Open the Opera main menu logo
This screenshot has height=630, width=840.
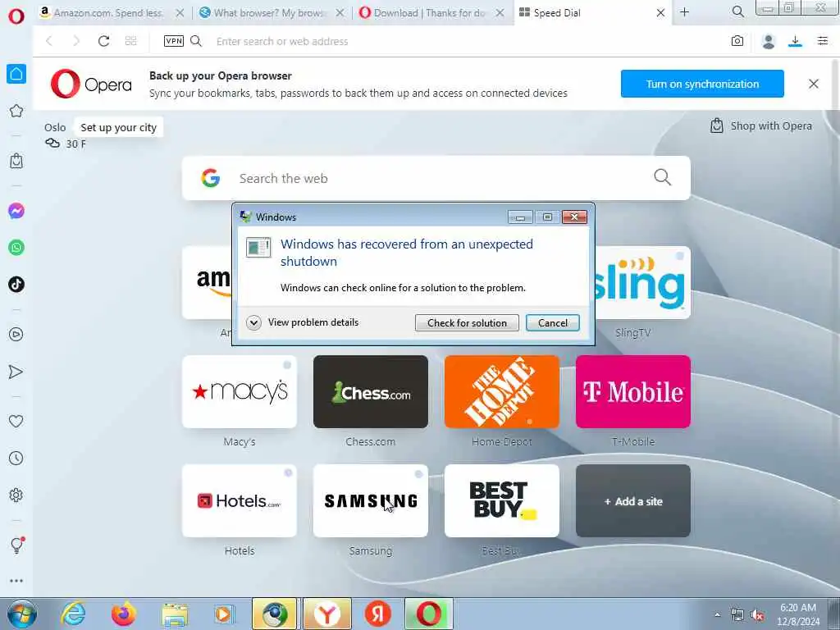[16, 16]
